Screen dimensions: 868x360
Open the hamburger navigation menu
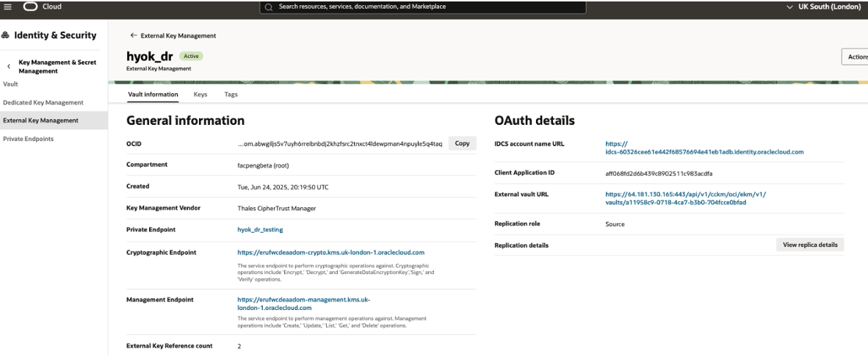pyautogui.click(x=8, y=7)
